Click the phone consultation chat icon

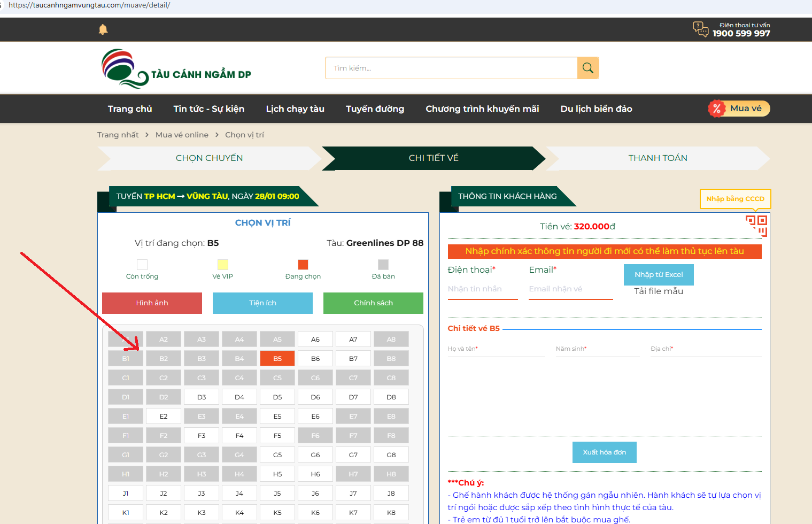(700, 29)
